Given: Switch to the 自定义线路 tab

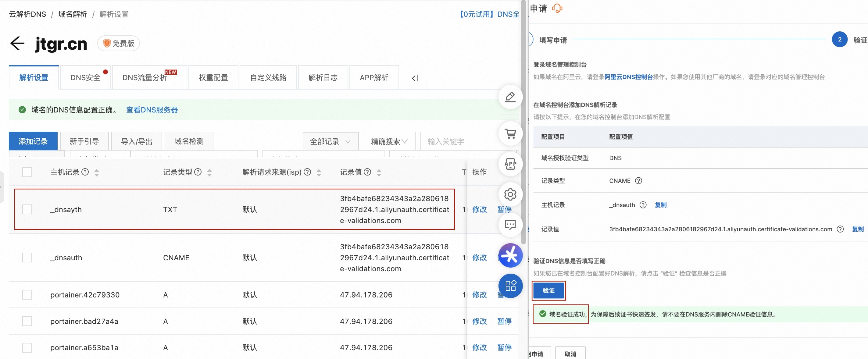Looking at the screenshot, I should 268,77.
